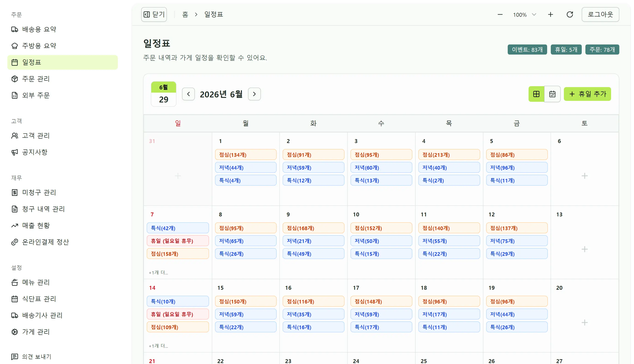
Task: Go to the previous month
Action: pos(188,94)
